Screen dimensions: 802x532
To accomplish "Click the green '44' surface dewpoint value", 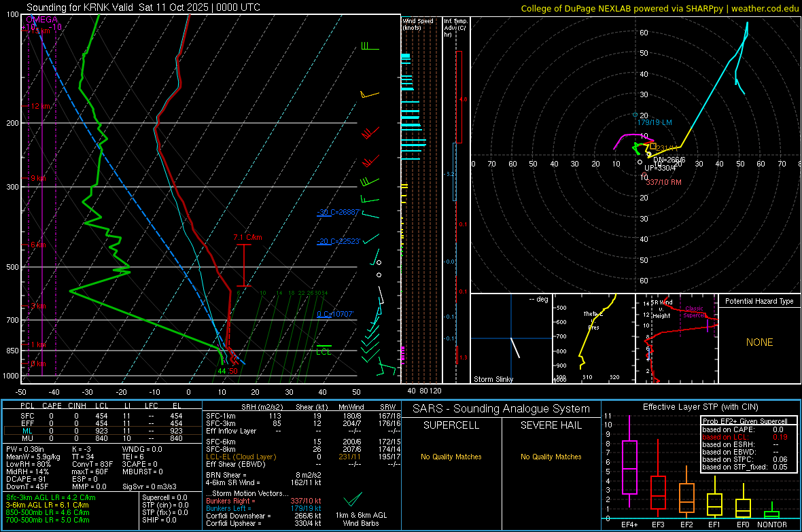I will point(222,371).
